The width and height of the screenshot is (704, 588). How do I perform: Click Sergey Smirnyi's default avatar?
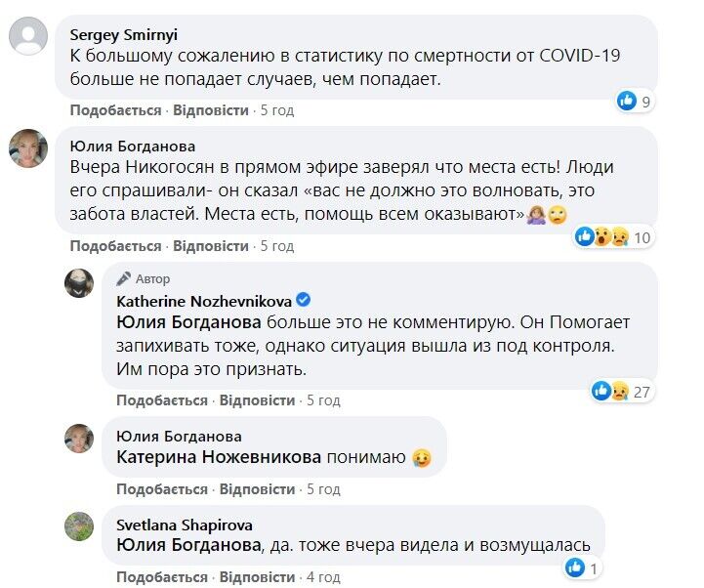27,38
